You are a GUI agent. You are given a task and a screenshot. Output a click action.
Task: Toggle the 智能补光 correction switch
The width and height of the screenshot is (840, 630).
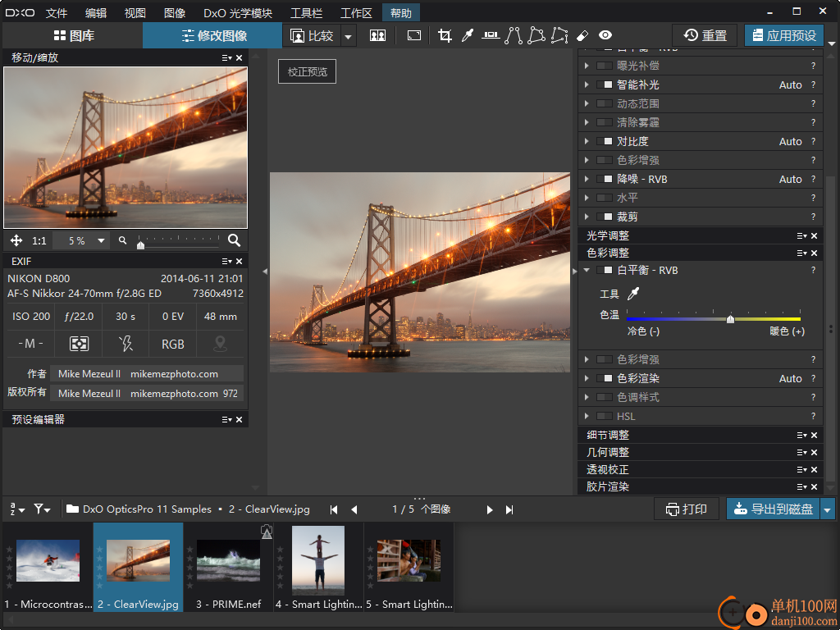tap(605, 84)
